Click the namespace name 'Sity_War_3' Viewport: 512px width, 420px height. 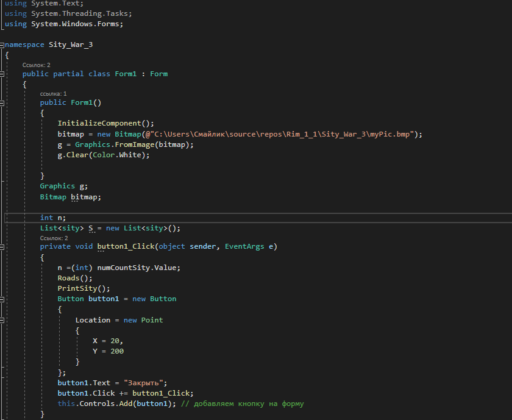[x=71, y=44]
